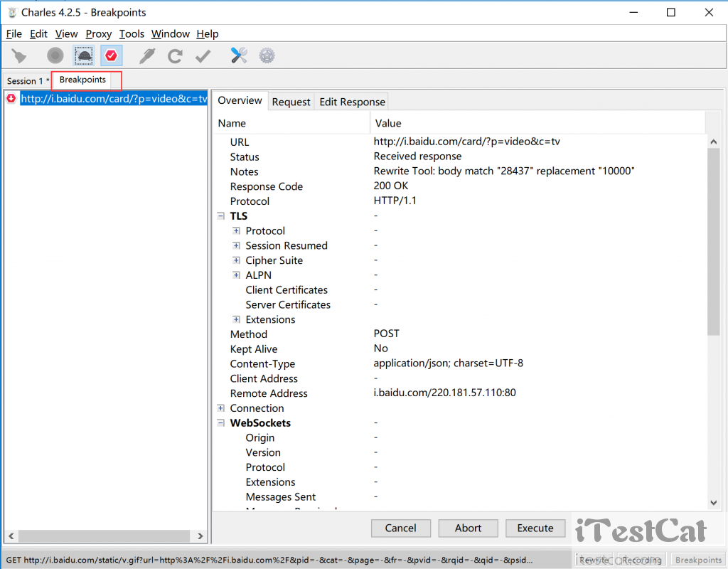Click the Abort button
This screenshot has height=569, width=728.
(468, 528)
